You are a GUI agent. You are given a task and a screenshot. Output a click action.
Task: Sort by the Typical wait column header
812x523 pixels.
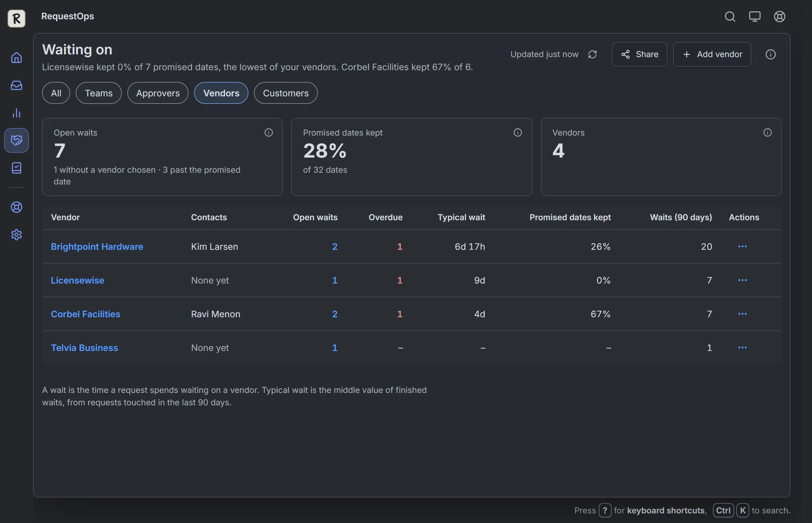pos(461,217)
